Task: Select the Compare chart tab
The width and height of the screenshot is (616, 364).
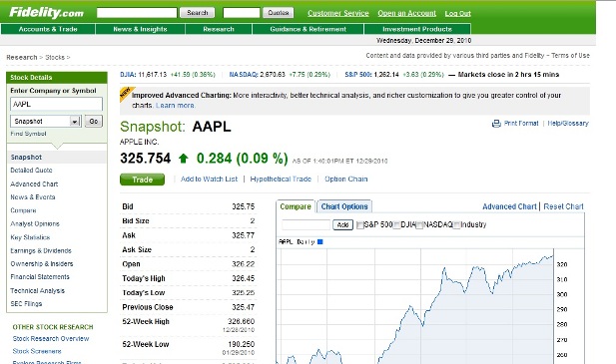Action: 296,206
